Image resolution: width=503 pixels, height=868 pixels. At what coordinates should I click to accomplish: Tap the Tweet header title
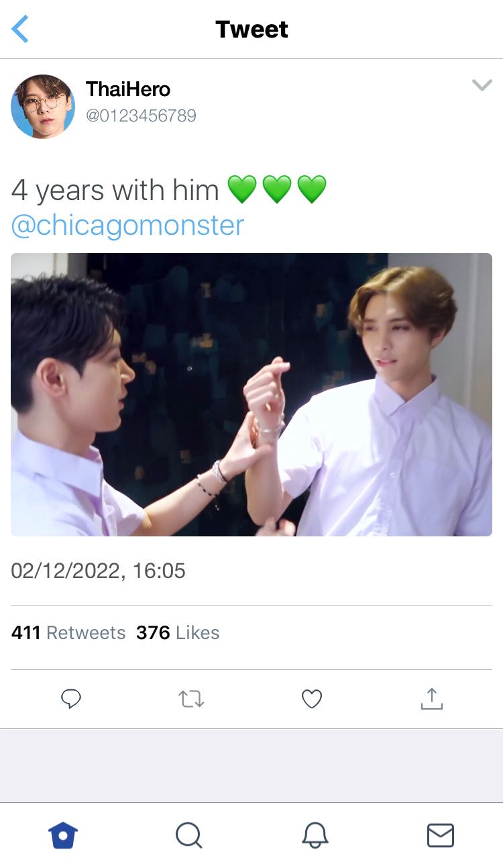pos(251,30)
